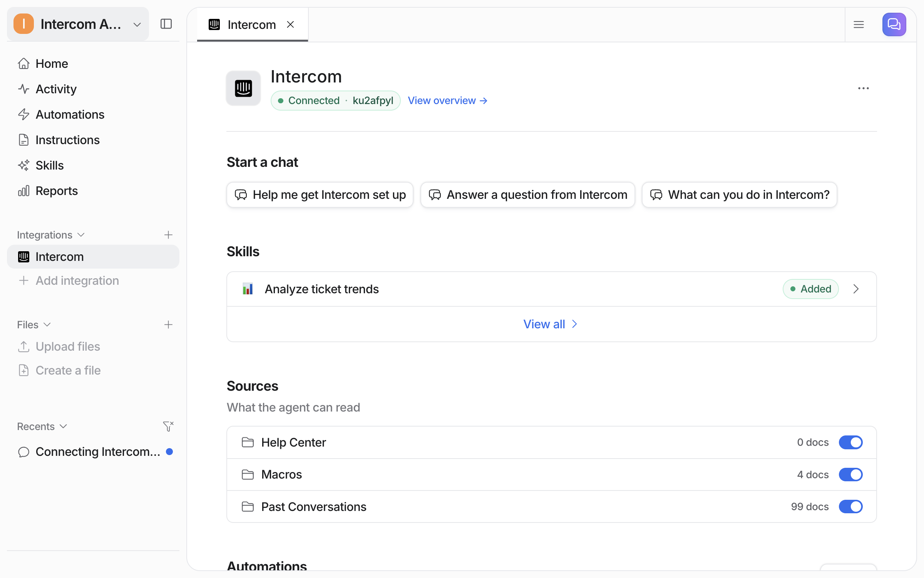
Task: Open View overview link
Action: tap(447, 101)
